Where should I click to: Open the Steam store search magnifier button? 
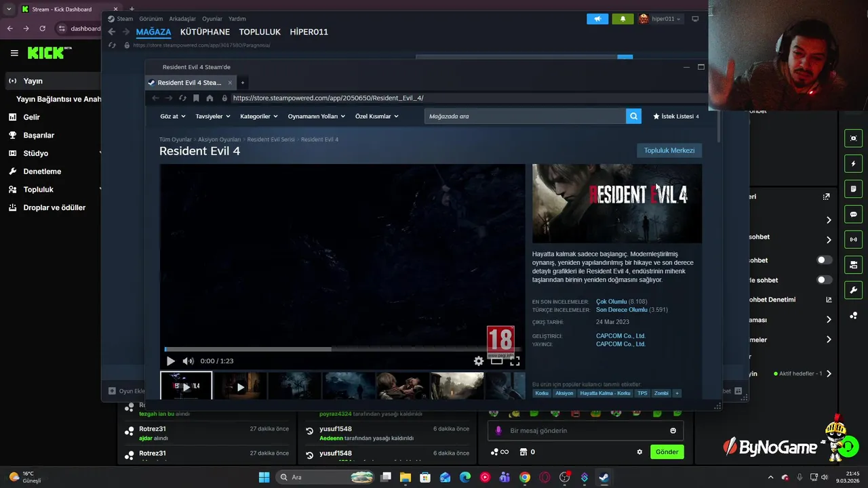(633, 116)
